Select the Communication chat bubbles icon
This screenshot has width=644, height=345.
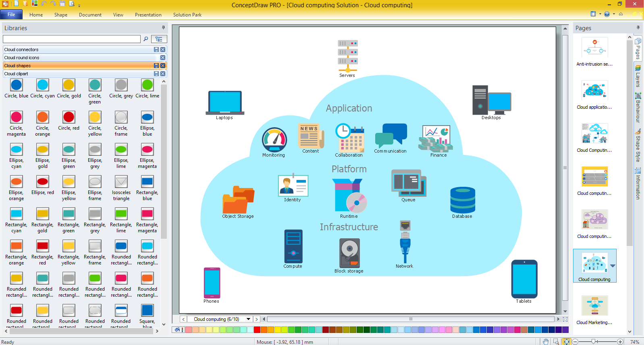pyautogui.click(x=391, y=136)
